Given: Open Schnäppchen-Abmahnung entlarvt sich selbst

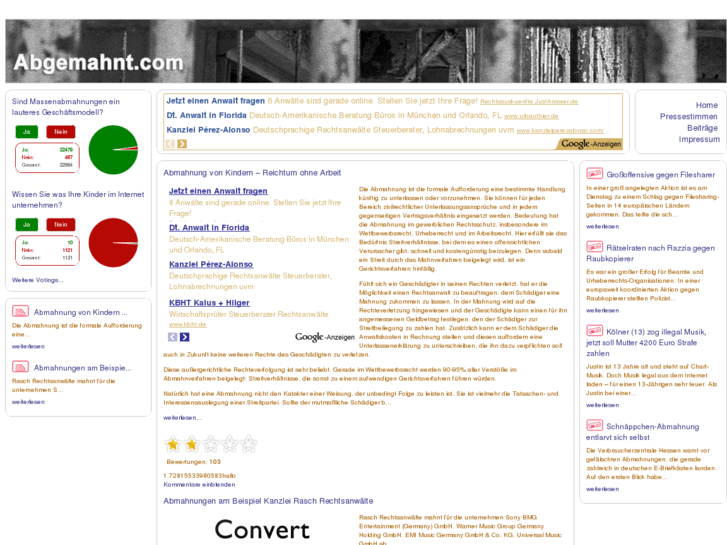Looking at the screenshot, I should pyautogui.click(x=643, y=432).
